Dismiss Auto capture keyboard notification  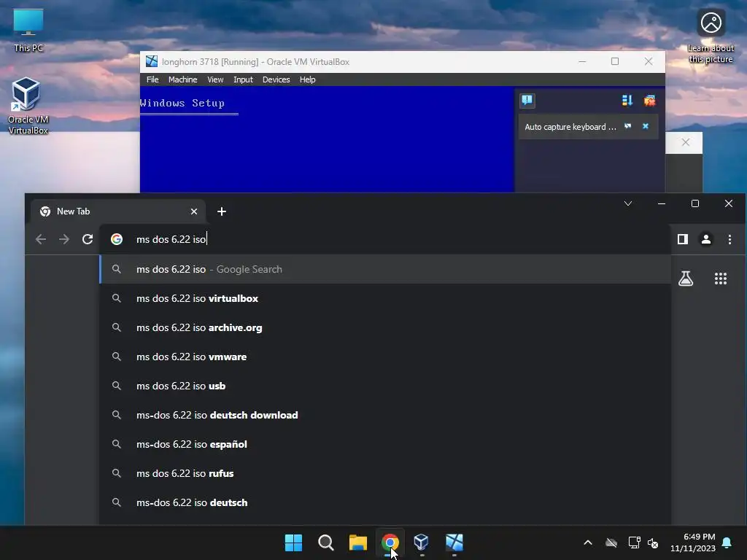646,126
